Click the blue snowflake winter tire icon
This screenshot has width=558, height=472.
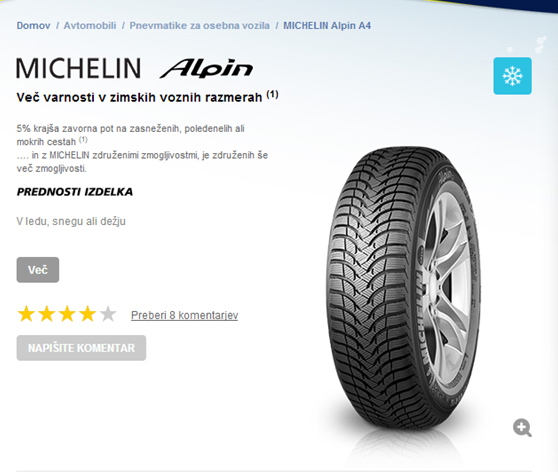coord(512,76)
